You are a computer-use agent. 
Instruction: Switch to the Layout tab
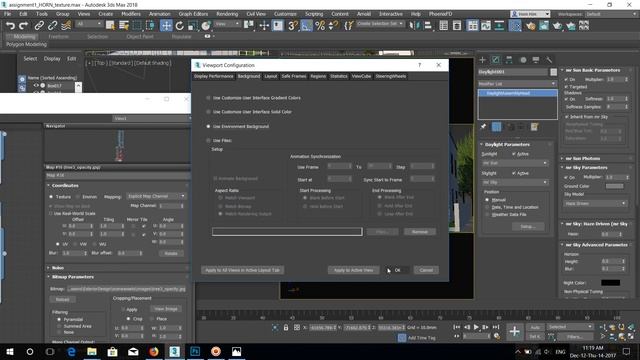click(270, 76)
